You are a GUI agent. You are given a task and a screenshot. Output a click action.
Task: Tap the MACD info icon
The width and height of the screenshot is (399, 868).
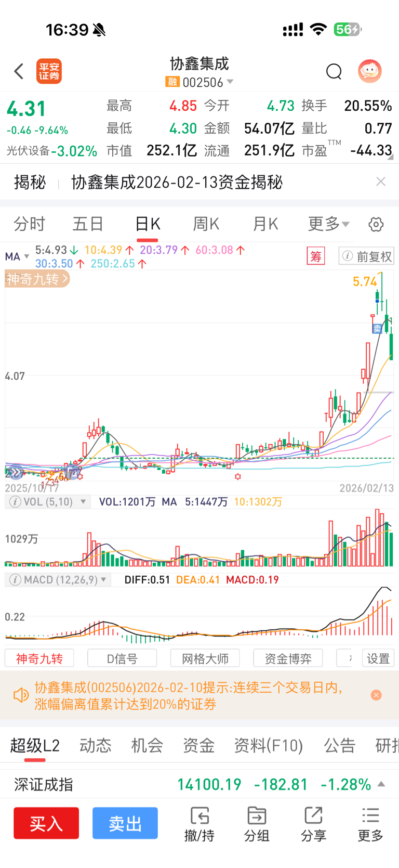tap(15, 580)
